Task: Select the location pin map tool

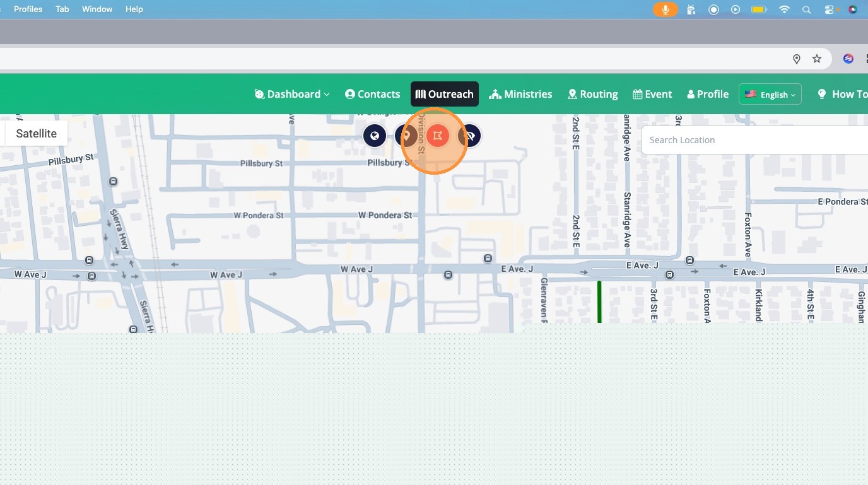Action: 406,136
